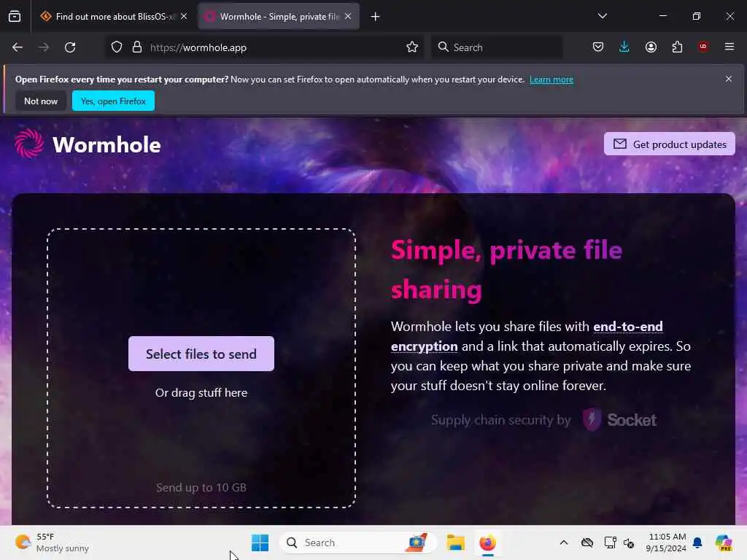Click Select files to send

tap(201, 354)
